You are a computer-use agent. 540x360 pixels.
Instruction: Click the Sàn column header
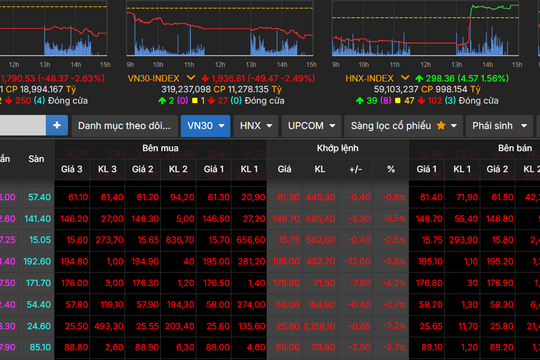[36, 159]
